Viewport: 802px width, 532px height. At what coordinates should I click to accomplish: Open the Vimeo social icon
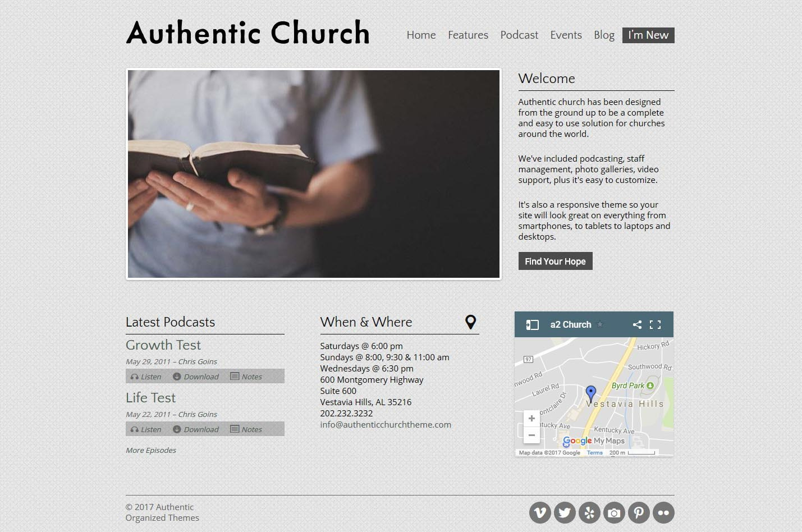pyautogui.click(x=540, y=512)
